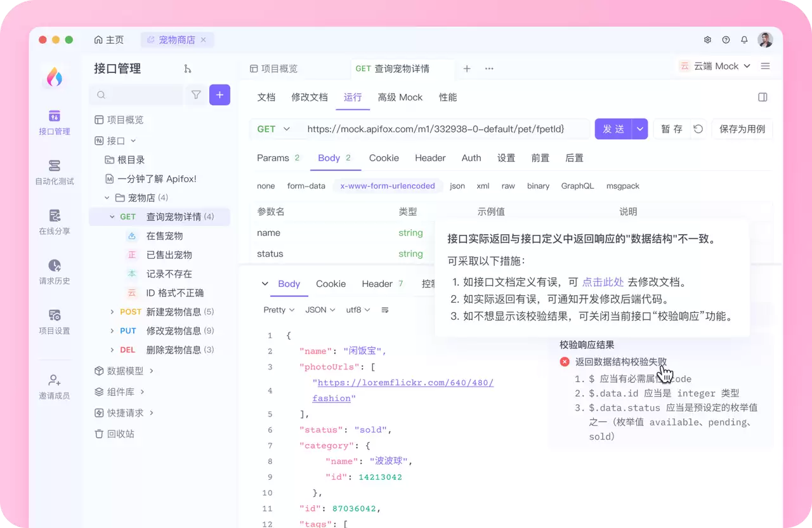Click the 发送 send button
The image size is (812, 528).
[x=613, y=129]
